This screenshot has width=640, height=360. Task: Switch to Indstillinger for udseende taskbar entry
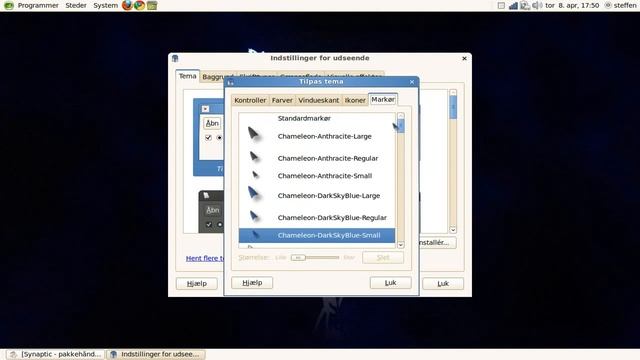(155, 354)
